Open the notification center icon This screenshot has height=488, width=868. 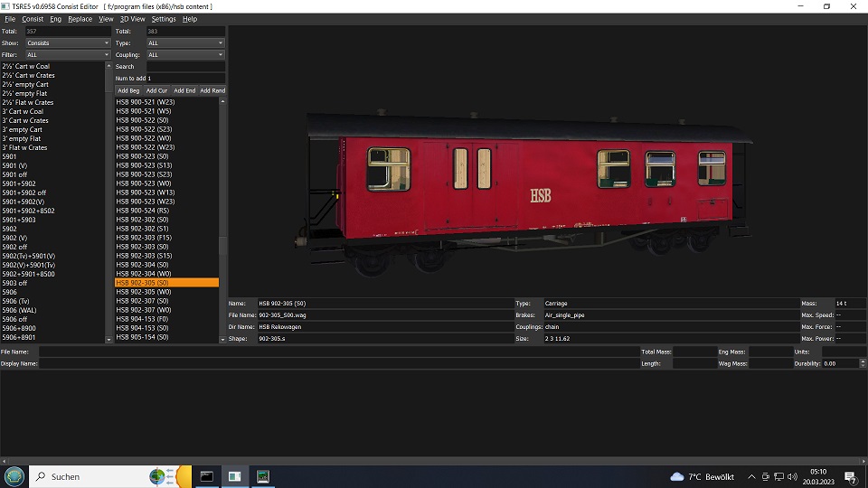tap(851, 476)
